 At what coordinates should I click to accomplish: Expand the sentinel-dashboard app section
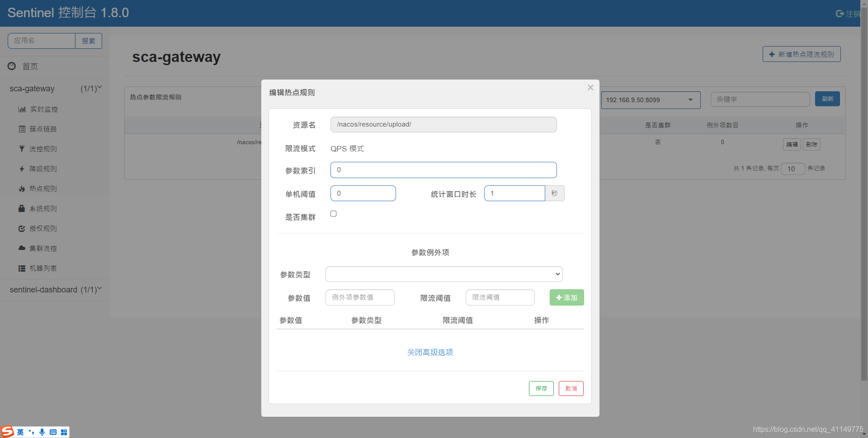54,290
